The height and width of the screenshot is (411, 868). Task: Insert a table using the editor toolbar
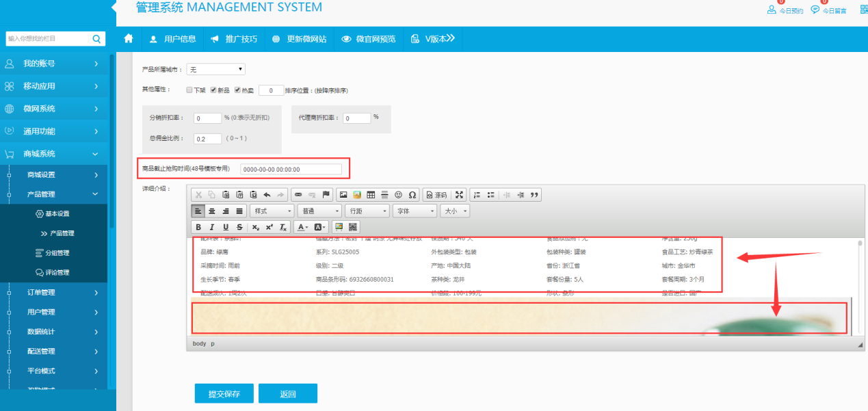371,195
